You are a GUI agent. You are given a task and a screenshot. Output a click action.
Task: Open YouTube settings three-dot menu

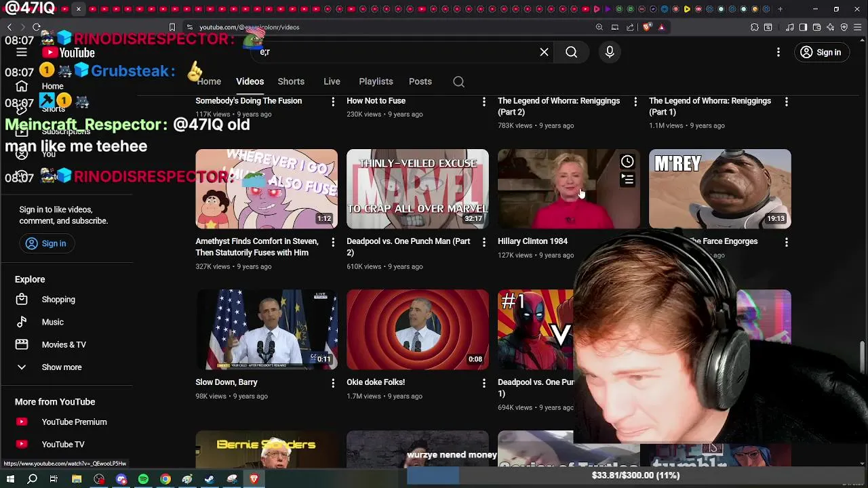click(x=778, y=52)
